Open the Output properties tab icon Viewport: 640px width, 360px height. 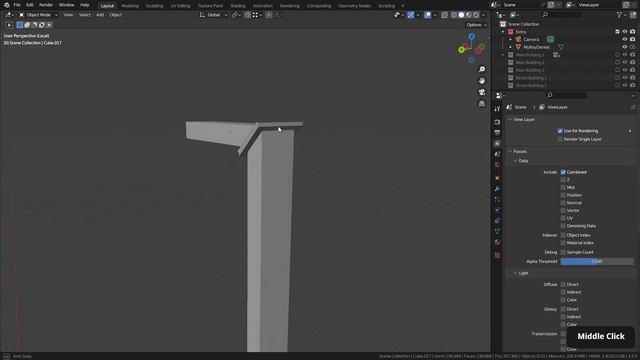point(497,133)
